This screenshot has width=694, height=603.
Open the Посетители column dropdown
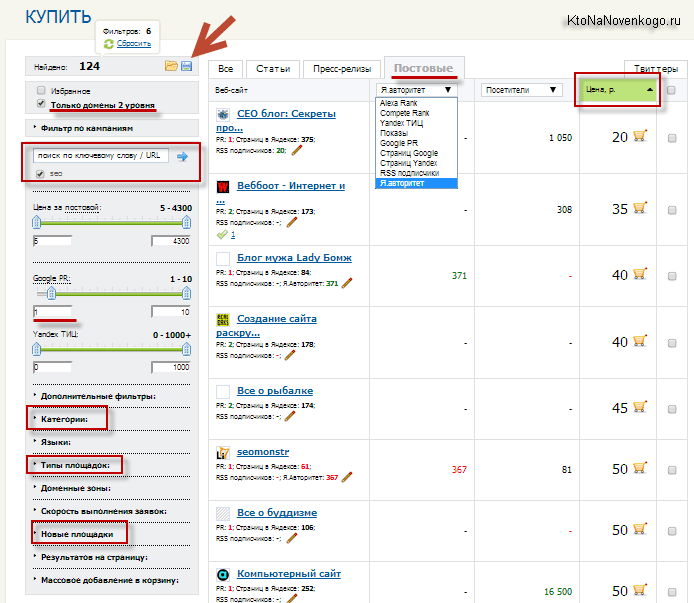click(x=521, y=90)
